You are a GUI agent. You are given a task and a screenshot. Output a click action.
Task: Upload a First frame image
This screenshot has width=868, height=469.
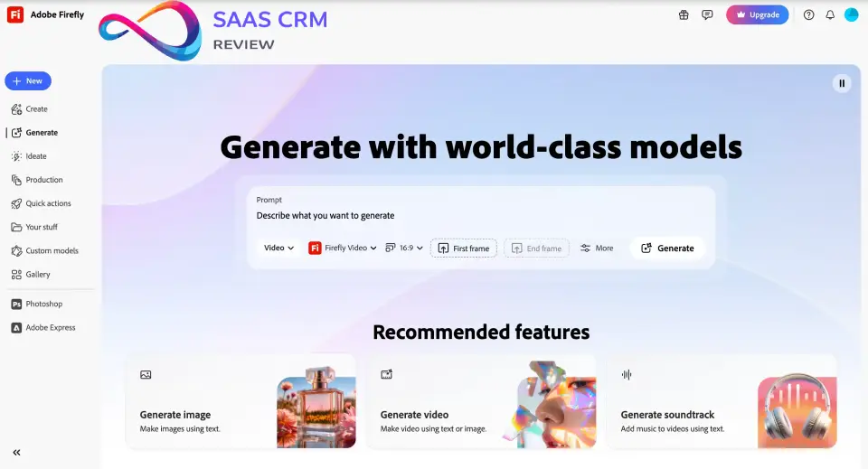(463, 249)
